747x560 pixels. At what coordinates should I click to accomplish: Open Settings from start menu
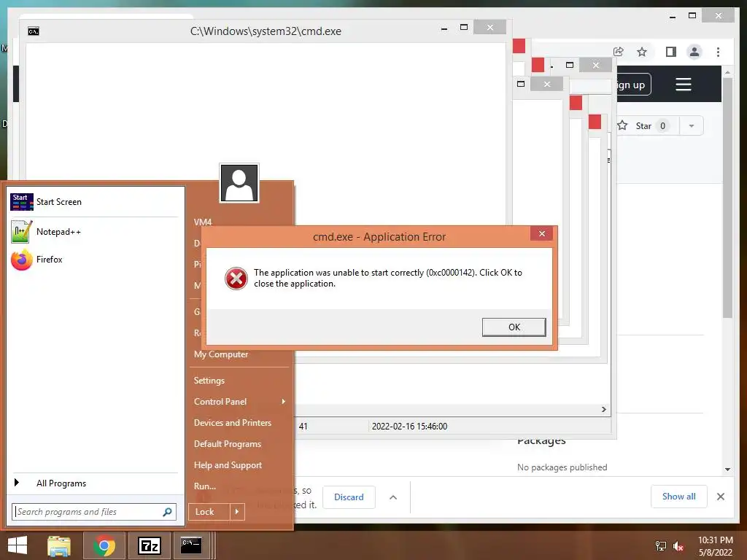point(209,381)
